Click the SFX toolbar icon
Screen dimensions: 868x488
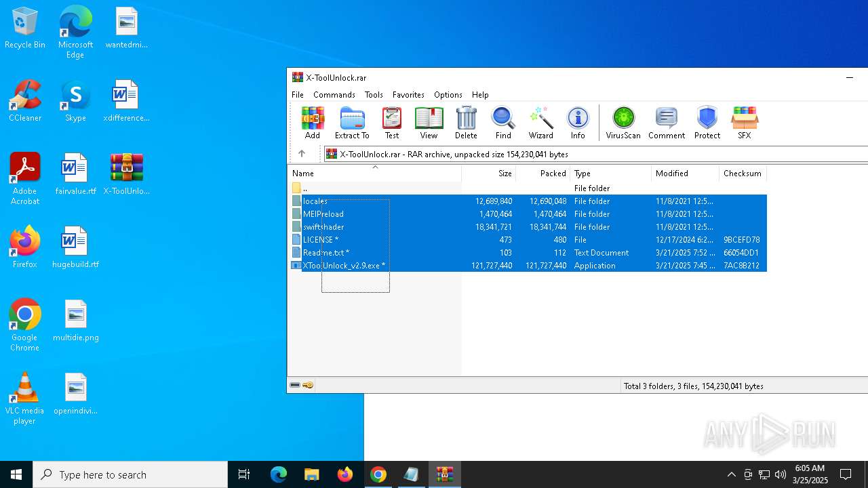coord(745,123)
